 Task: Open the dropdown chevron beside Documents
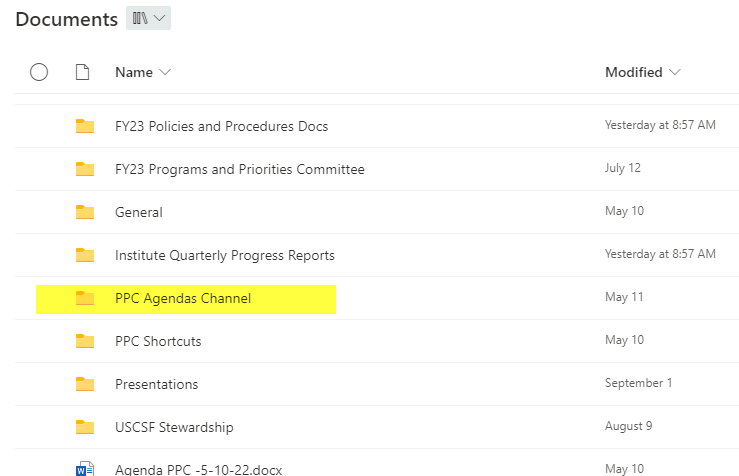click(x=160, y=18)
